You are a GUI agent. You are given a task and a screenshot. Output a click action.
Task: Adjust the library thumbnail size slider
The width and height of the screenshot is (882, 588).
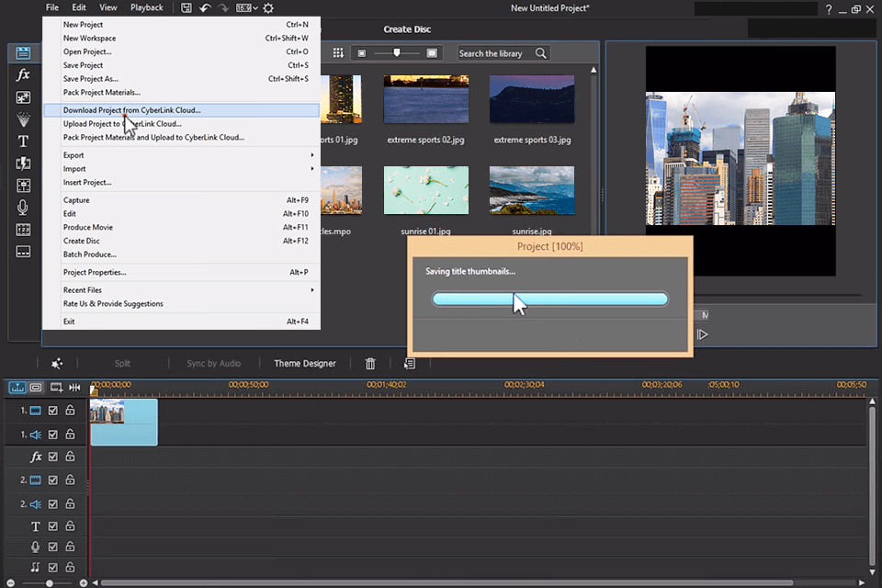(397, 53)
